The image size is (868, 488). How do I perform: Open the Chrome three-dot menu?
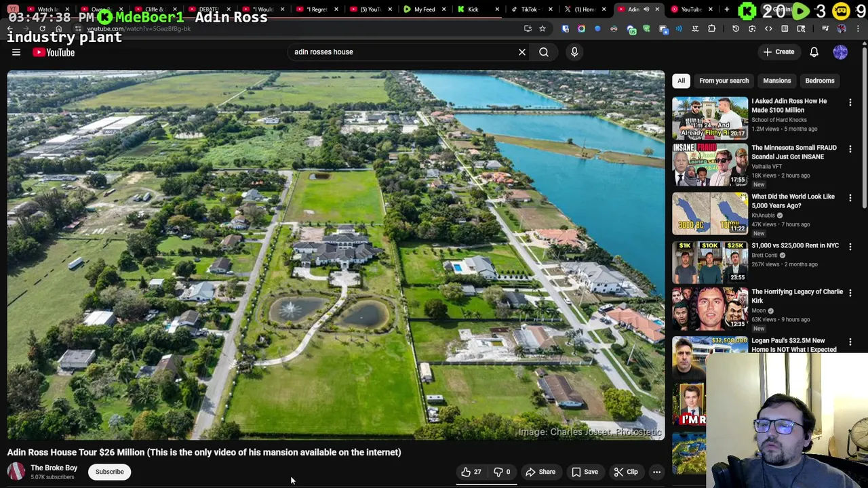[x=857, y=28]
